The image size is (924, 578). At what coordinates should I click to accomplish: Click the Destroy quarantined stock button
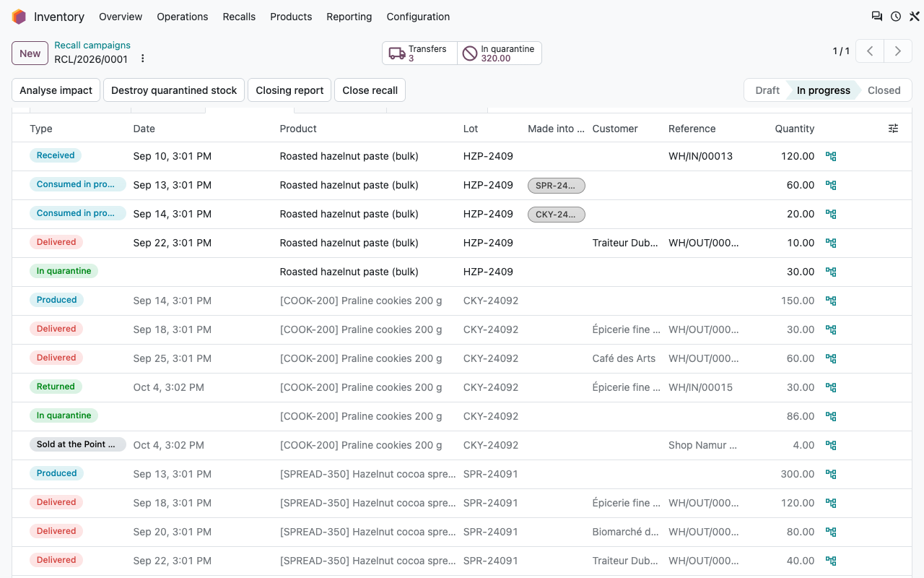(x=174, y=90)
